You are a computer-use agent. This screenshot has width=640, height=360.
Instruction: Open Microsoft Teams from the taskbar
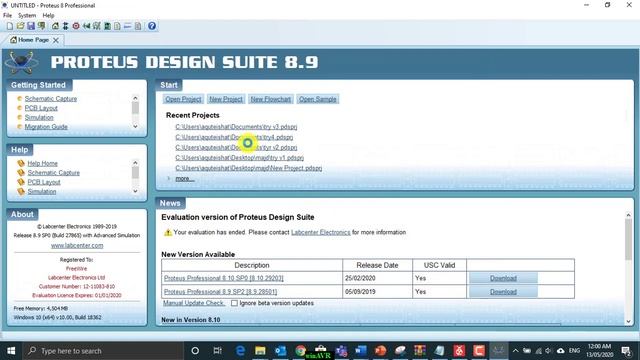click(341, 351)
